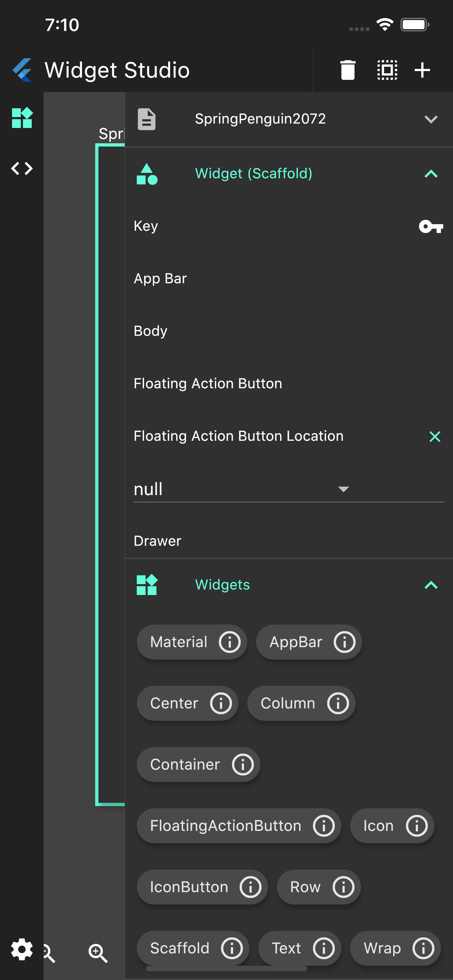Select the Body property
Screen dimensions: 453x980
151,331
